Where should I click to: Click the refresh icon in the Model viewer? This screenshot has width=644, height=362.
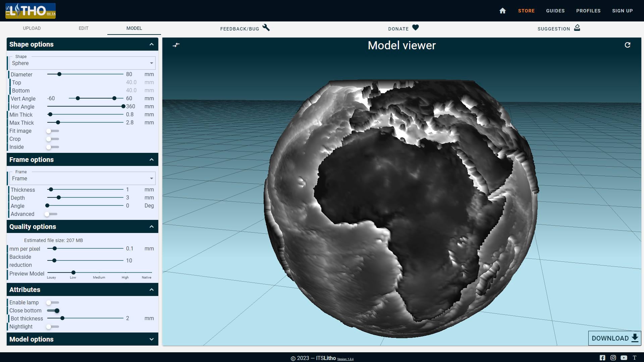pos(628,45)
